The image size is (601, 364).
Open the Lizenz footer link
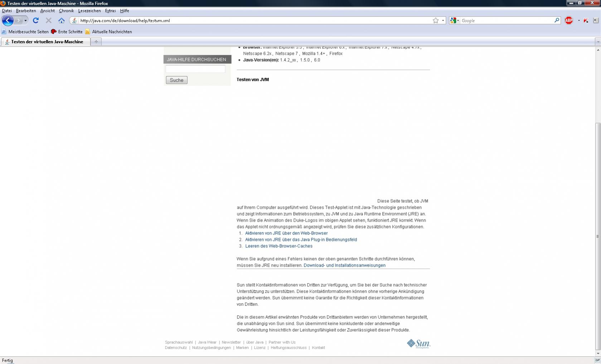click(x=260, y=348)
